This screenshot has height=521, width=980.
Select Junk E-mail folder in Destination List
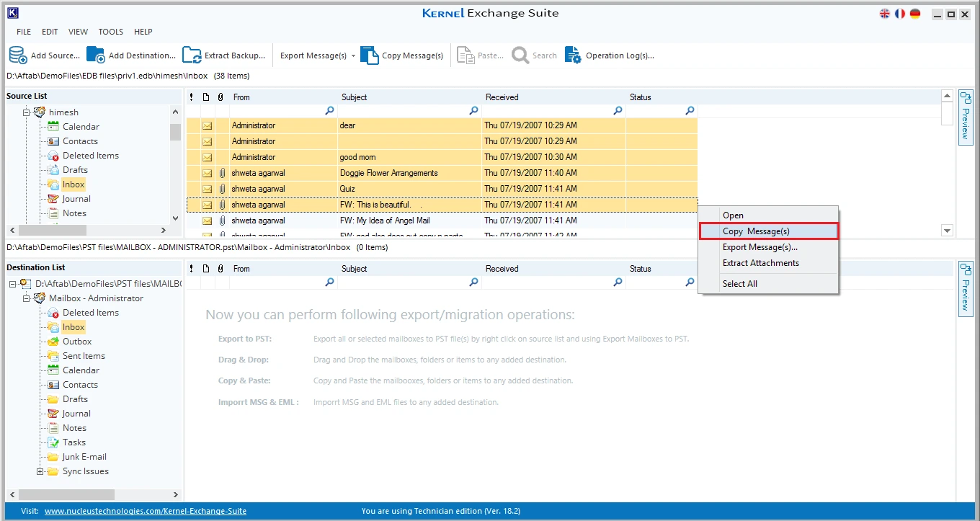click(x=84, y=457)
